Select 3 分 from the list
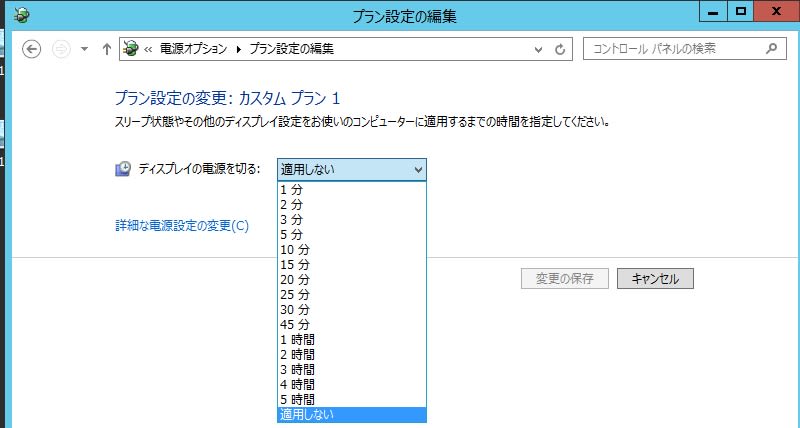The image size is (800, 428). pos(352,220)
